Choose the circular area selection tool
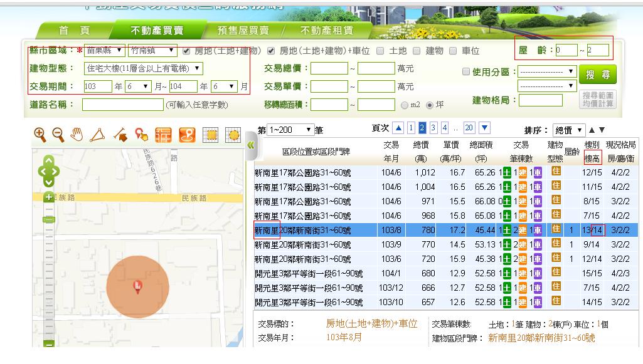The image size is (643, 364). pos(233,135)
